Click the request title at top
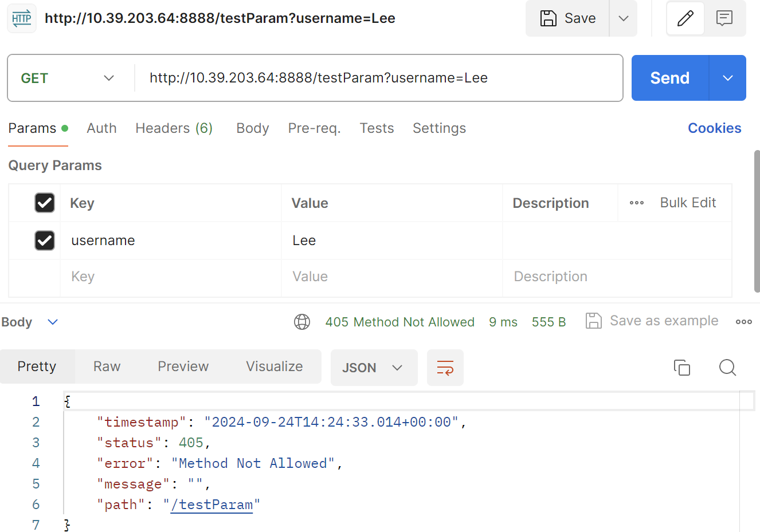 coord(220,18)
